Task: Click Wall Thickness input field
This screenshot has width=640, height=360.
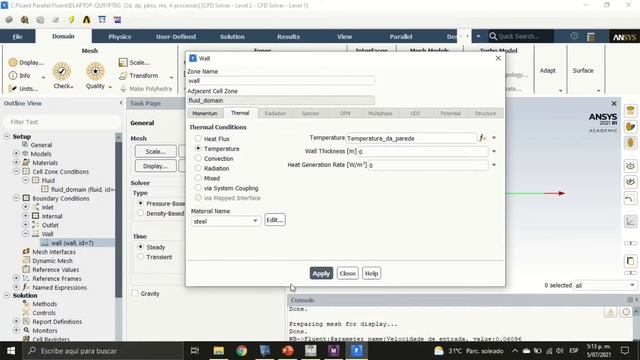Action: (x=423, y=151)
